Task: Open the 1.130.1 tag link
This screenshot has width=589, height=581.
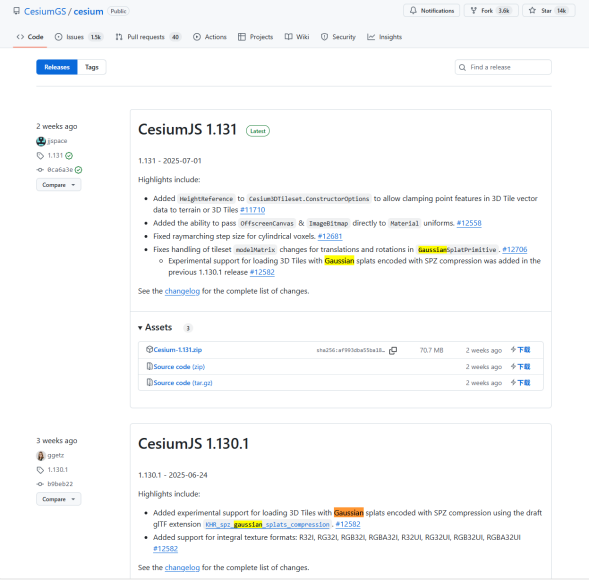Action: pyautogui.click(x=57, y=470)
